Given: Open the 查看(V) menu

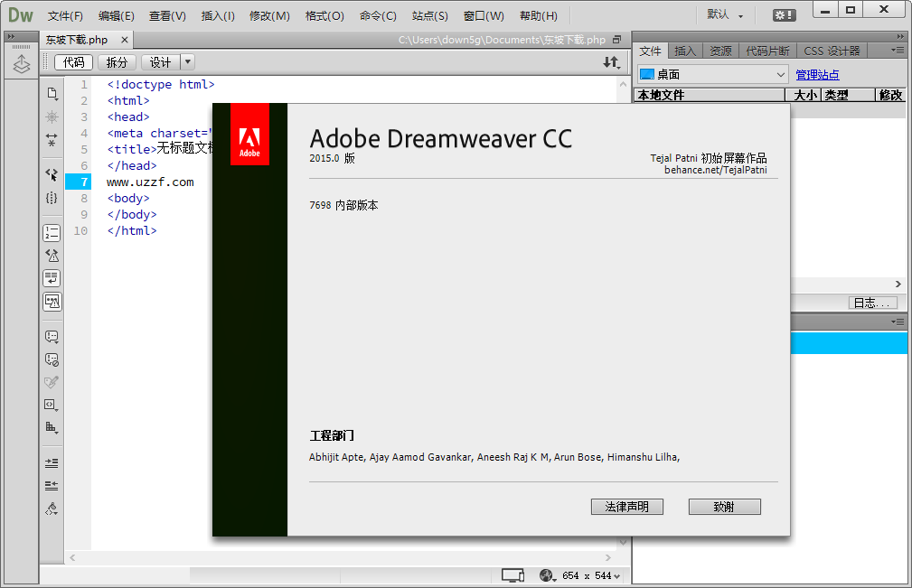Looking at the screenshot, I should point(167,15).
